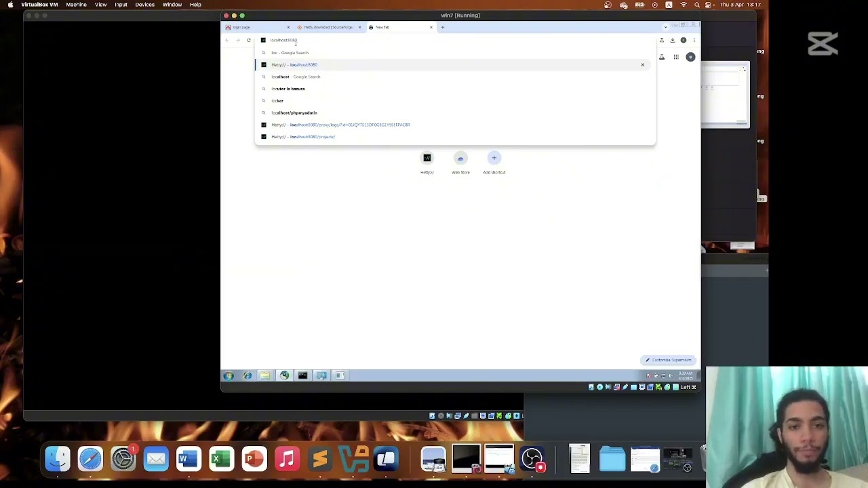The image size is (868, 488).
Task: Close the New Tab tab
Action: pos(431,27)
